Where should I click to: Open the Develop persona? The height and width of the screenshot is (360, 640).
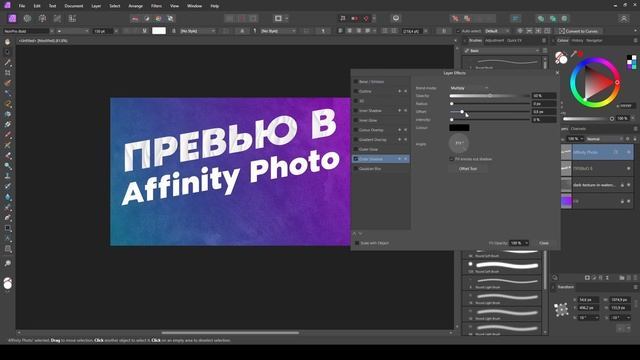(42, 18)
